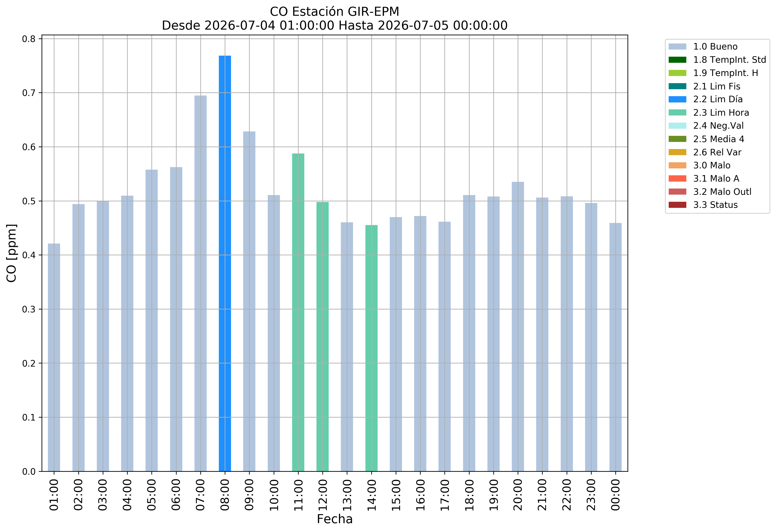Click the green bar at 14:00
Image resolution: width=776 pixels, height=532 pixels.
click(x=371, y=349)
